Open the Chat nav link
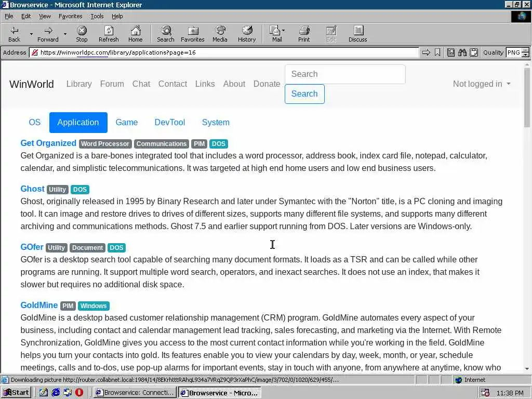Screen dimensions: 532x399 point(141,84)
